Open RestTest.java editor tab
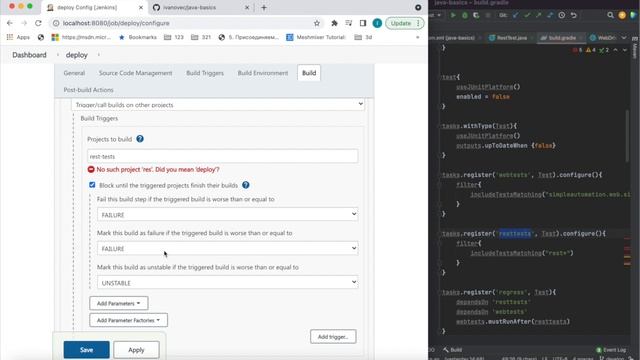The image size is (640, 360). tap(508, 38)
